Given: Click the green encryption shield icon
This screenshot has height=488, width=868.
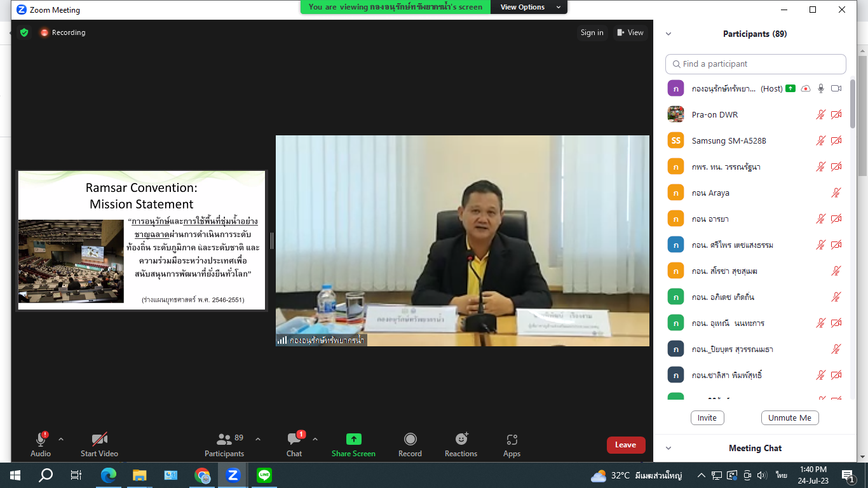Looking at the screenshot, I should tap(24, 32).
